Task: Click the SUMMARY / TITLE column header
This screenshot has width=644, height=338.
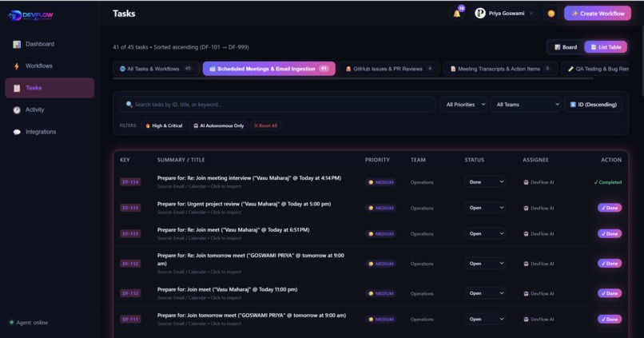Action: point(181,160)
